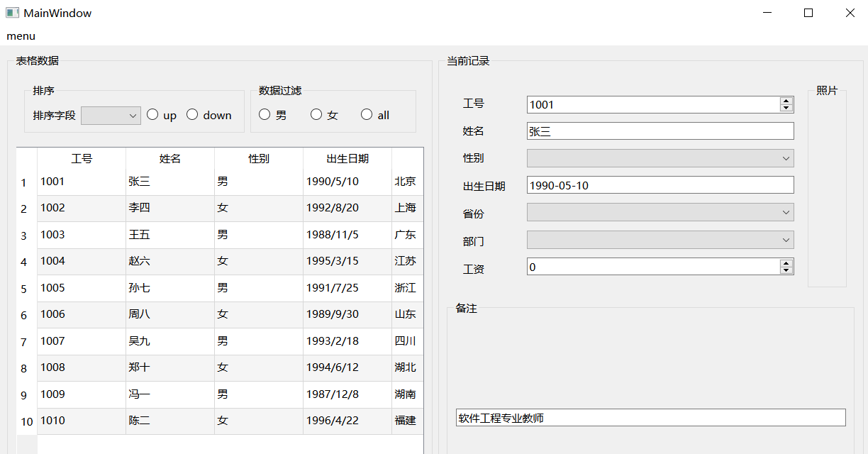This screenshot has width=868, height=454.
Task: Open the menu item in menu bar
Action: pyautogui.click(x=21, y=36)
